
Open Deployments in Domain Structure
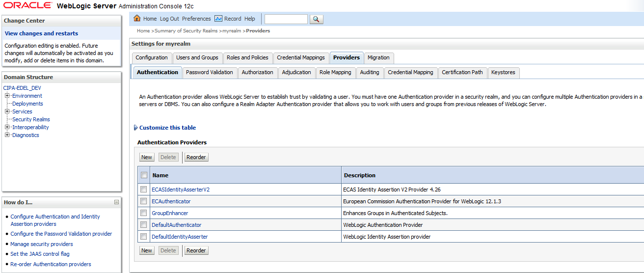(x=27, y=104)
